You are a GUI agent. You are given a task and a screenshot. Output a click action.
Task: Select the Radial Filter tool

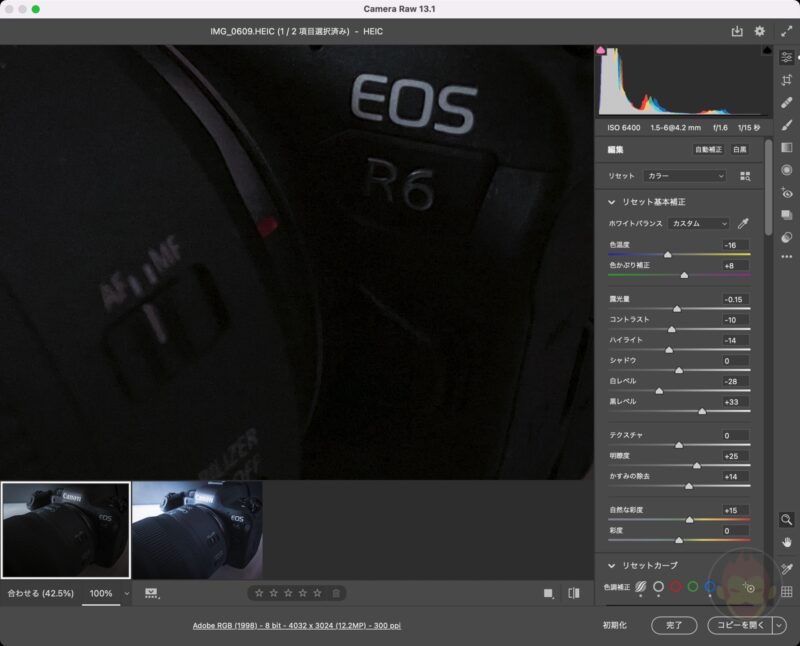pos(786,170)
